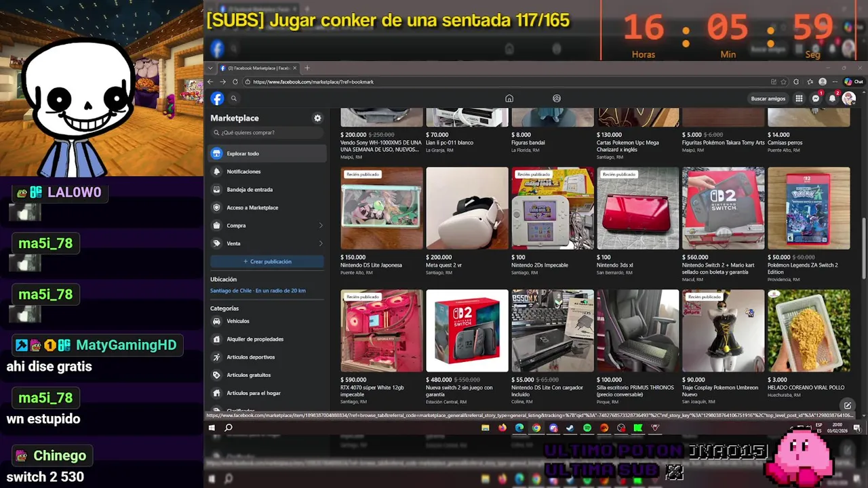This screenshot has height=488, width=868.
Task: Open the Windows Start button
Action: click(212, 428)
